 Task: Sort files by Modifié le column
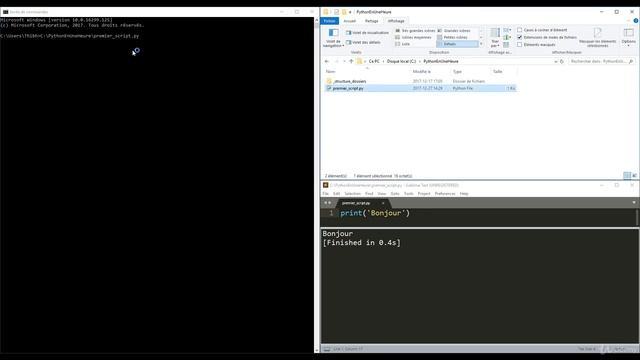click(422, 71)
